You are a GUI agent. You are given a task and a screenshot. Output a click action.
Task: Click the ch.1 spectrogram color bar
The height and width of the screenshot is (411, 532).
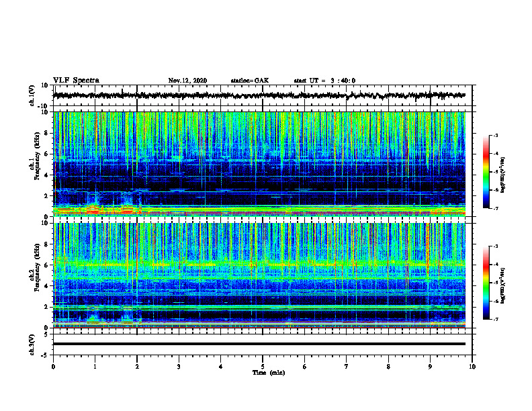coord(486,172)
